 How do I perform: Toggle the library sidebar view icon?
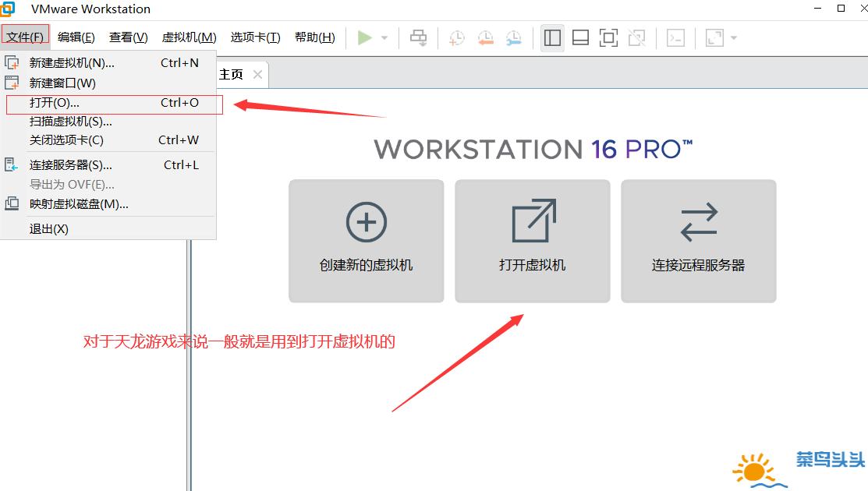pos(552,38)
